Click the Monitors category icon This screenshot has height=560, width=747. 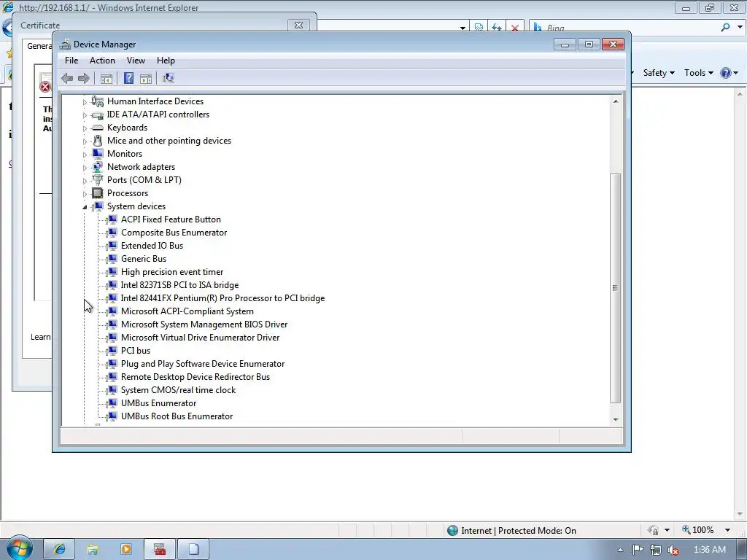[x=97, y=153]
